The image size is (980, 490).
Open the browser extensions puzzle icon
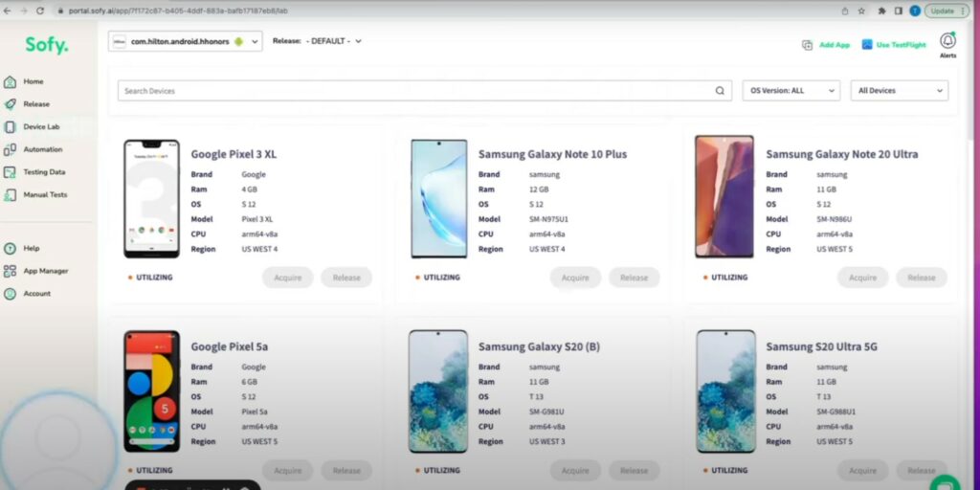click(x=881, y=11)
